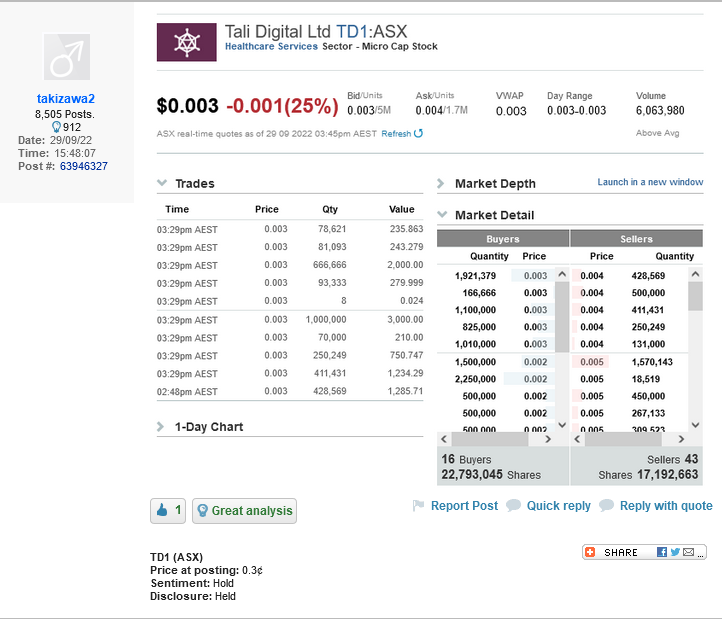Launch market depth in a new window
This screenshot has height=619, width=722.
650,182
